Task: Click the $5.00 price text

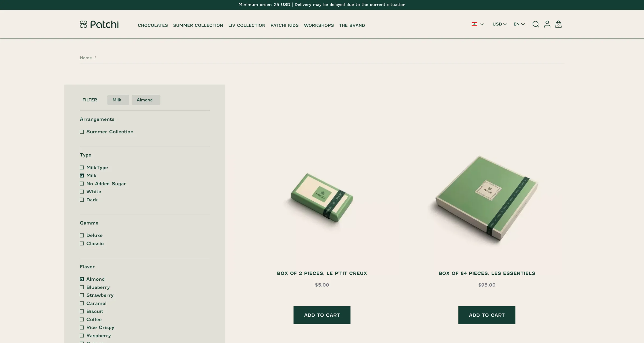Action: (x=322, y=285)
